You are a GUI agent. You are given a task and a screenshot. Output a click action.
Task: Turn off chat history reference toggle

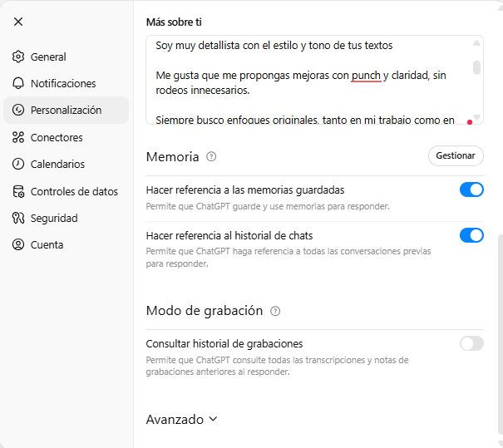[471, 235]
